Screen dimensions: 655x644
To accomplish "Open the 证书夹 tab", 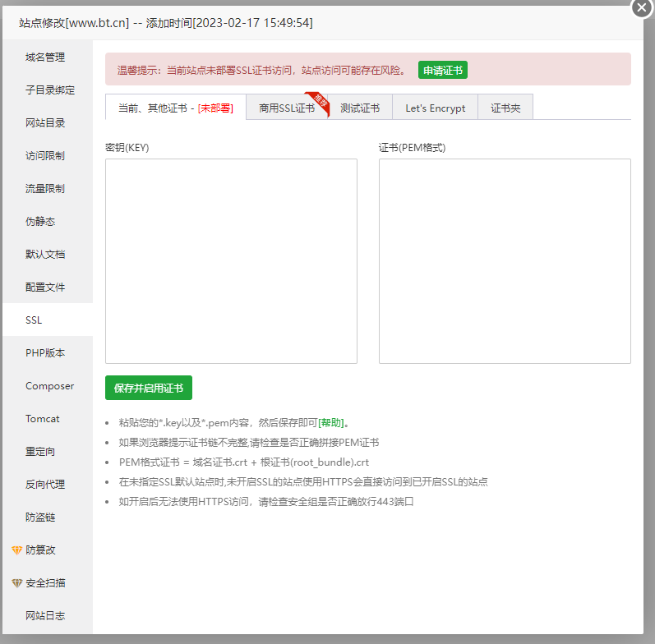I will click(505, 108).
